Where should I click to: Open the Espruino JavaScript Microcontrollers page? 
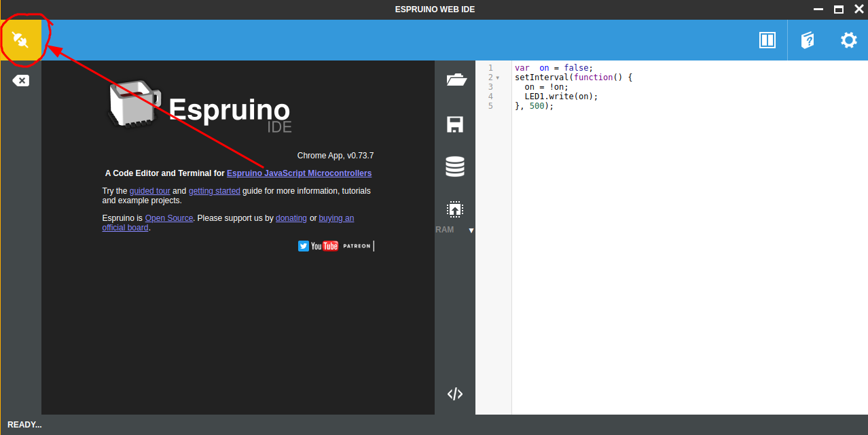pyautogui.click(x=299, y=173)
